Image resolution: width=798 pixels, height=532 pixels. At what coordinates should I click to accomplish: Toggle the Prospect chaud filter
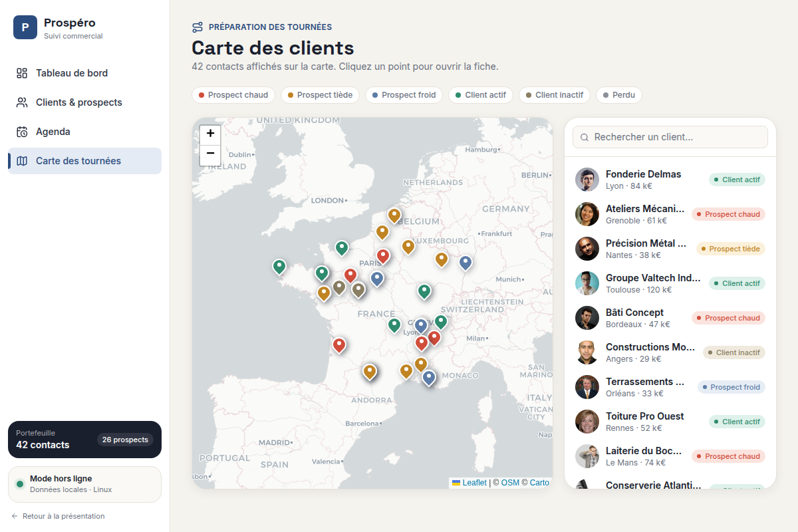[x=233, y=95]
